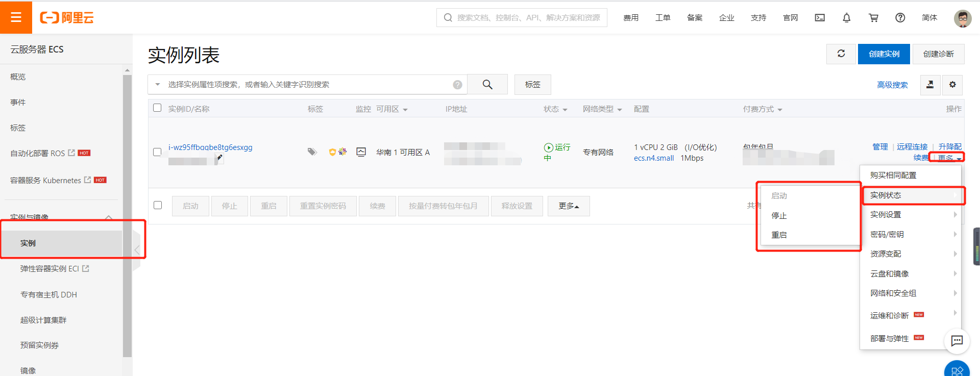
Task: Open 高级搜索 link
Action: [892, 85]
